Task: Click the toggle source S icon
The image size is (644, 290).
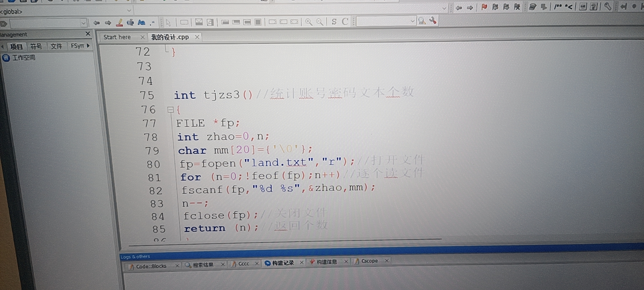Action: [x=334, y=22]
